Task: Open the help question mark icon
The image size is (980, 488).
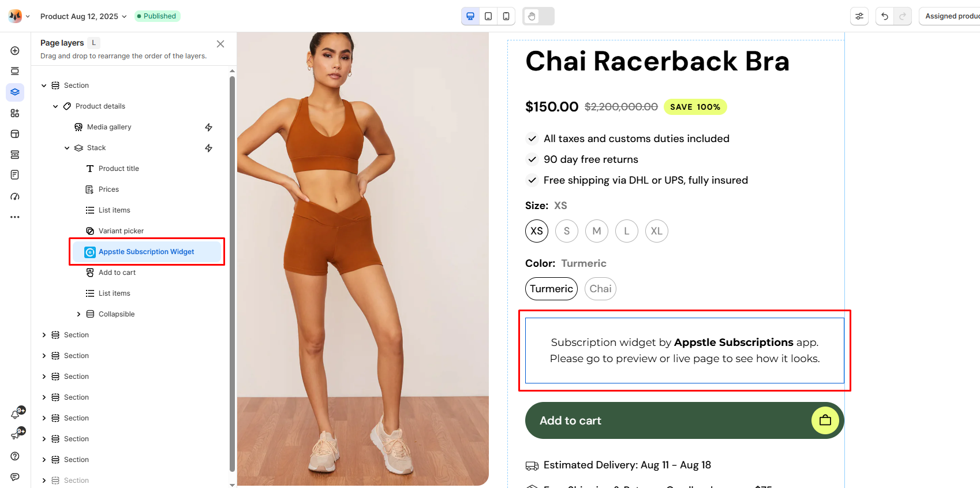Action: pos(15,456)
